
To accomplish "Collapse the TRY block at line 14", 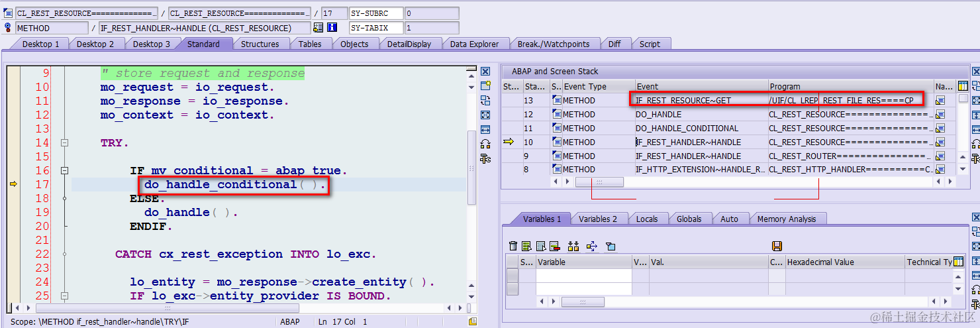I will (x=65, y=142).
